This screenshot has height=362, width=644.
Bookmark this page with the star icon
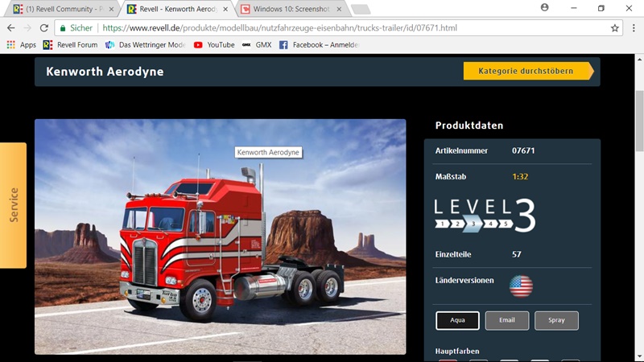click(x=614, y=28)
